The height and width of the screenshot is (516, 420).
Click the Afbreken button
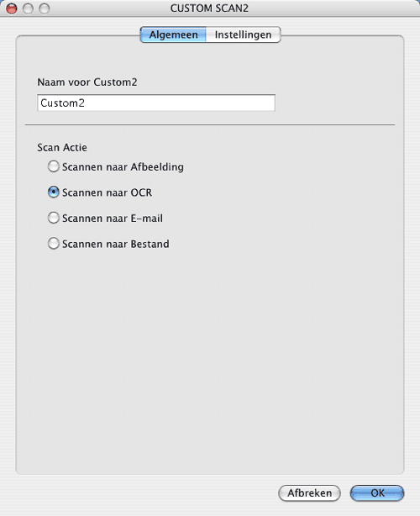tap(309, 493)
